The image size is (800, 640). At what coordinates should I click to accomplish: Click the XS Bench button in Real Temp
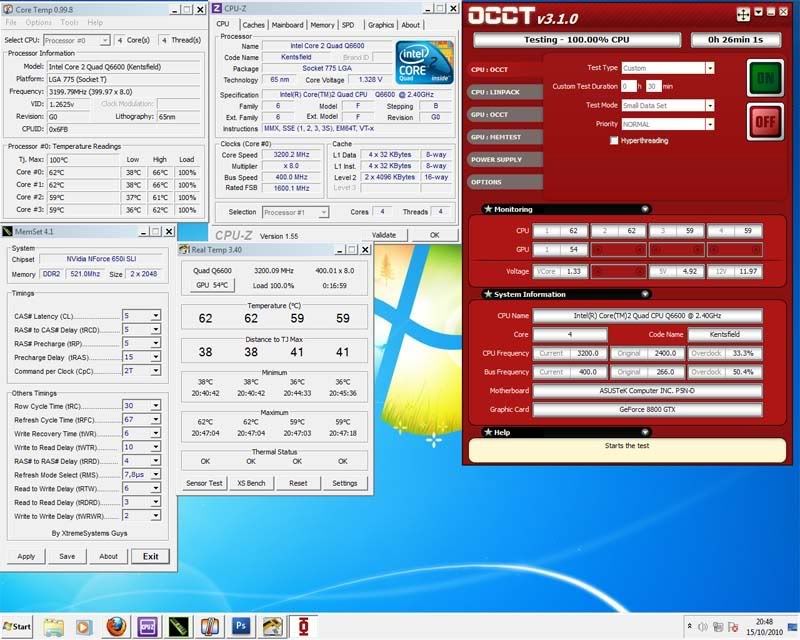tap(251, 483)
